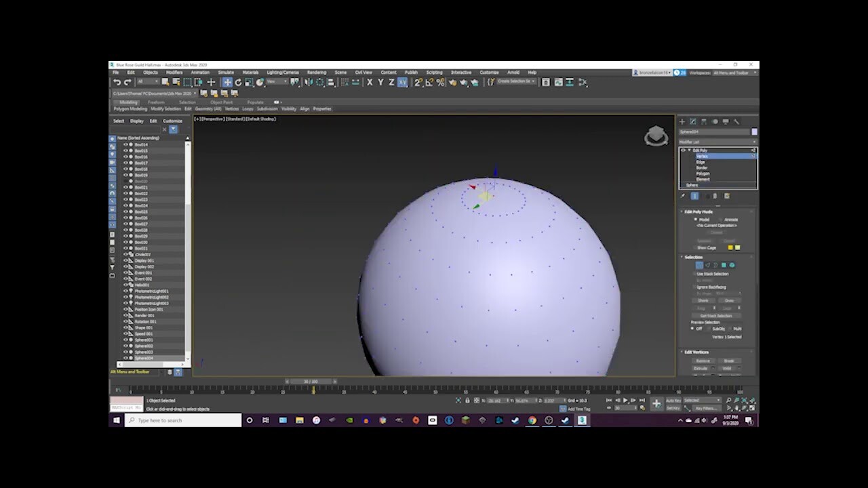868x488 pixels.
Task: Check the Ignore Backfacing option
Action: click(x=694, y=287)
